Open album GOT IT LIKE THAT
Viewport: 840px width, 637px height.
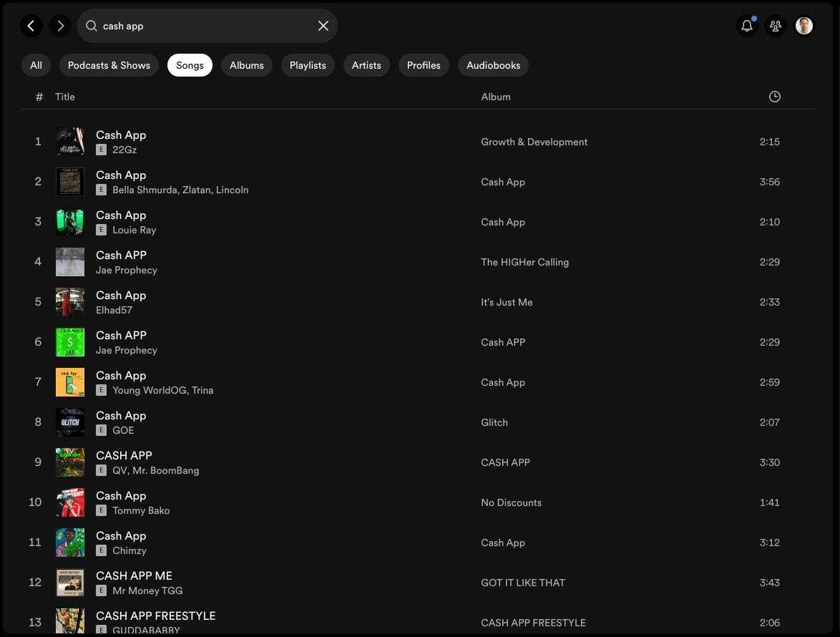523,583
